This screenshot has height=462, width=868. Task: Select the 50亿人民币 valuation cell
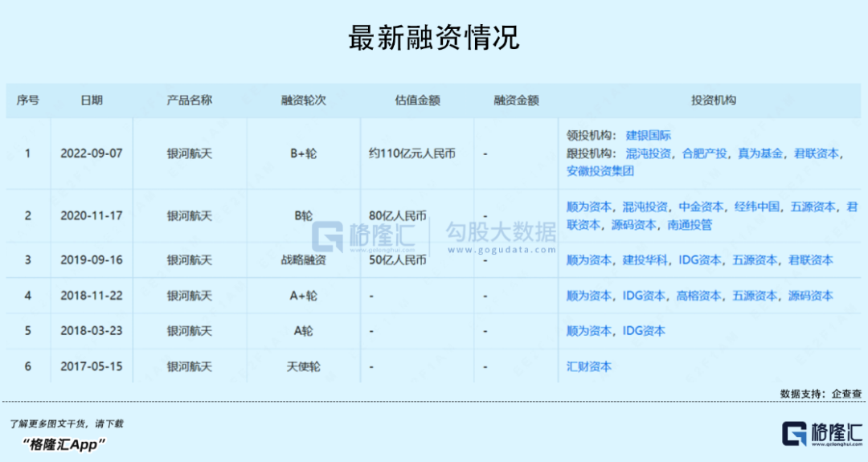(x=398, y=260)
